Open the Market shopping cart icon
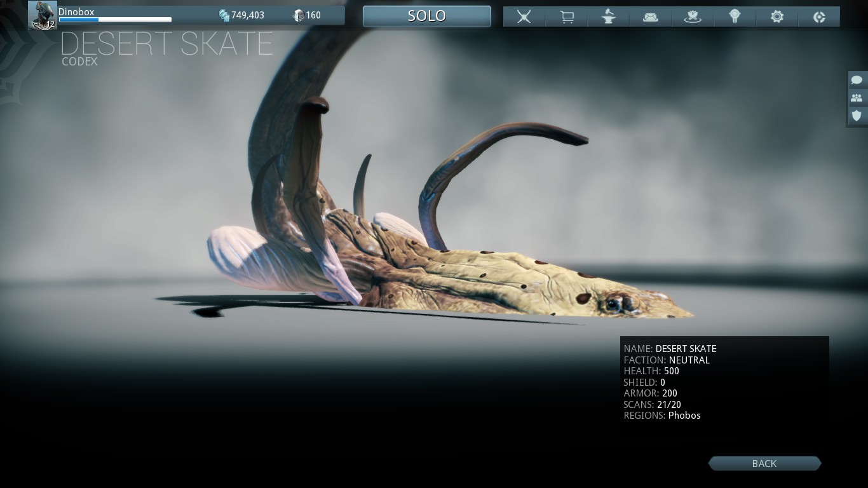 tap(567, 17)
